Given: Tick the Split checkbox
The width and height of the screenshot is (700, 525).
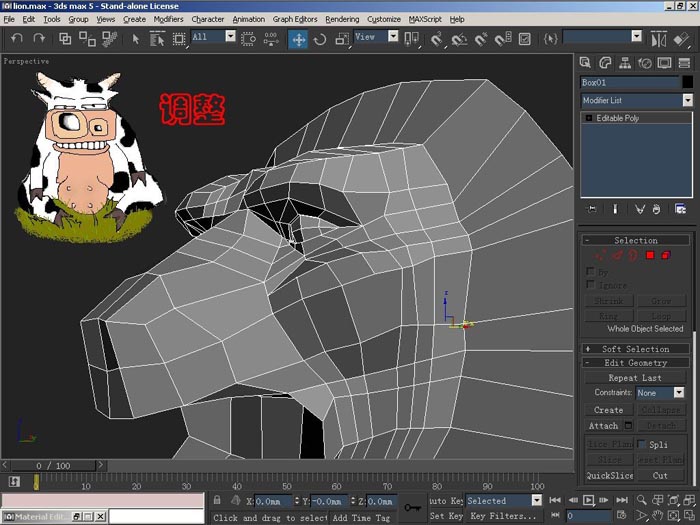Looking at the screenshot, I should 641,444.
